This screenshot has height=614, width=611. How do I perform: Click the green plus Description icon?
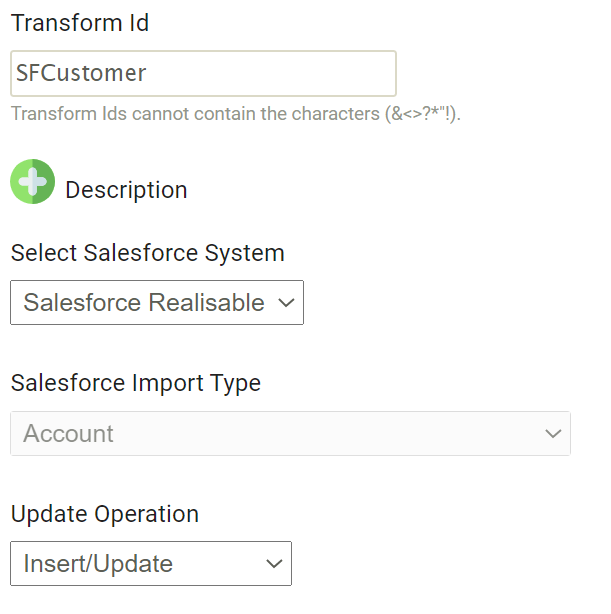(x=32, y=182)
